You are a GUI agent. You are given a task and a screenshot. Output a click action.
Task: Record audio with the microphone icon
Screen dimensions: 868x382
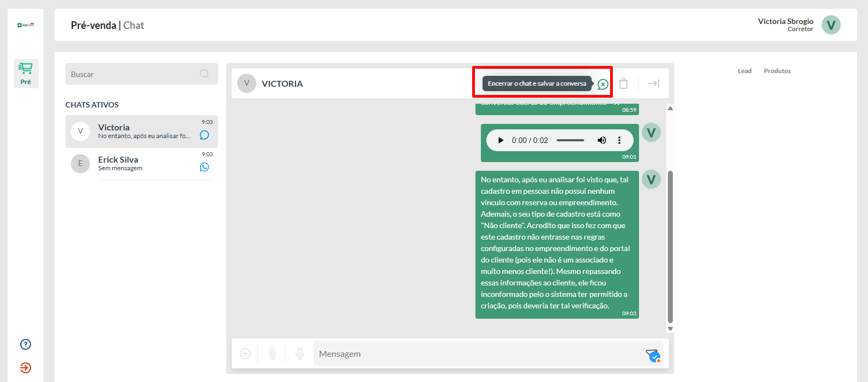[x=299, y=354]
